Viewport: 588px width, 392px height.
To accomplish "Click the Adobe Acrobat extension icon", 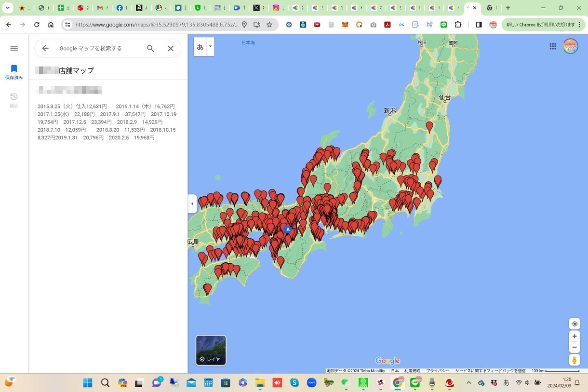I will tap(387, 25).
